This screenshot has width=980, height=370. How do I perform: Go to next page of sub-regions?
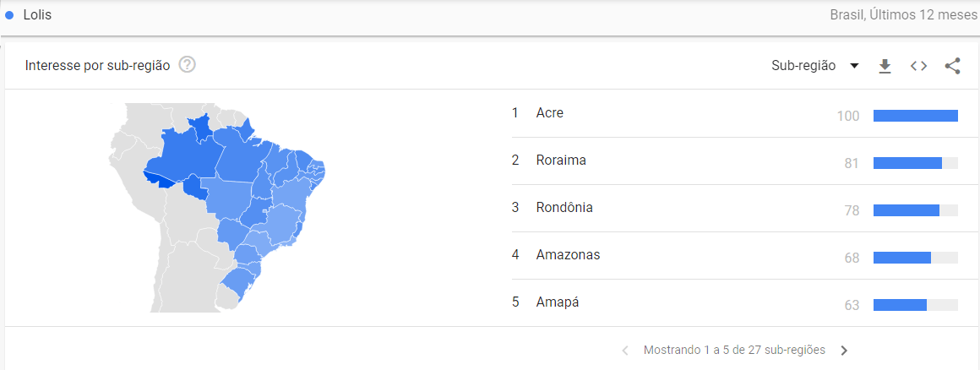coord(844,350)
